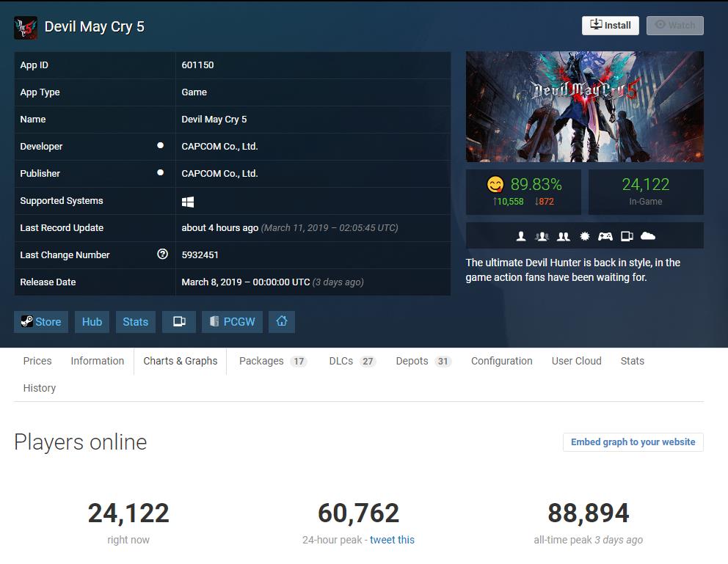The height and width of the screenshot is (564, 728).
Task: Click the game controller support icon
Action: coord(605,236)
